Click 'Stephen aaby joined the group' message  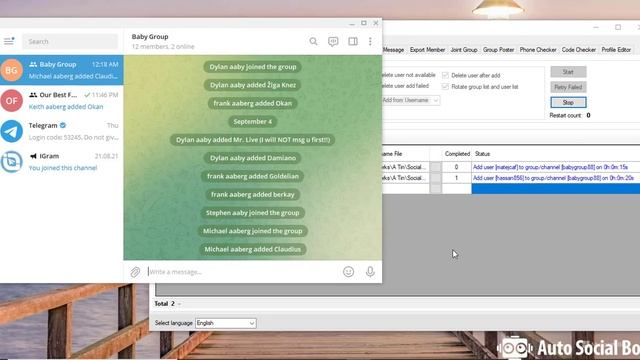253,213
